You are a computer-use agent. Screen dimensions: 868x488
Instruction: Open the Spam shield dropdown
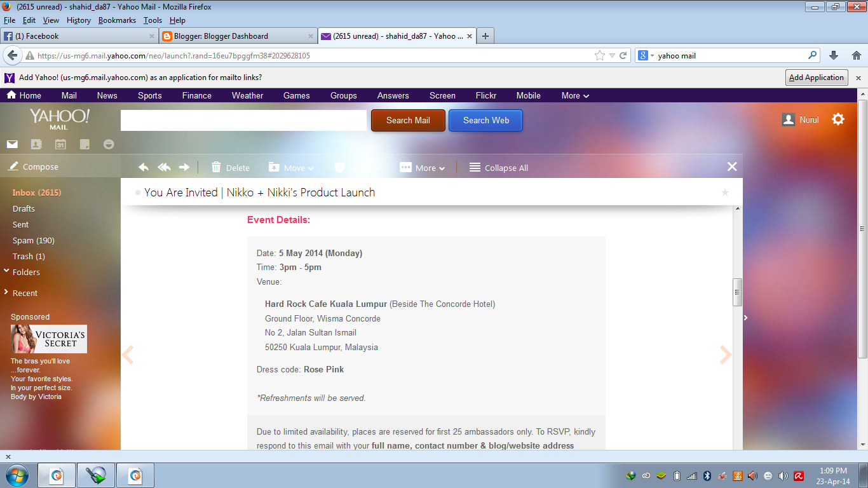point(357,168)
